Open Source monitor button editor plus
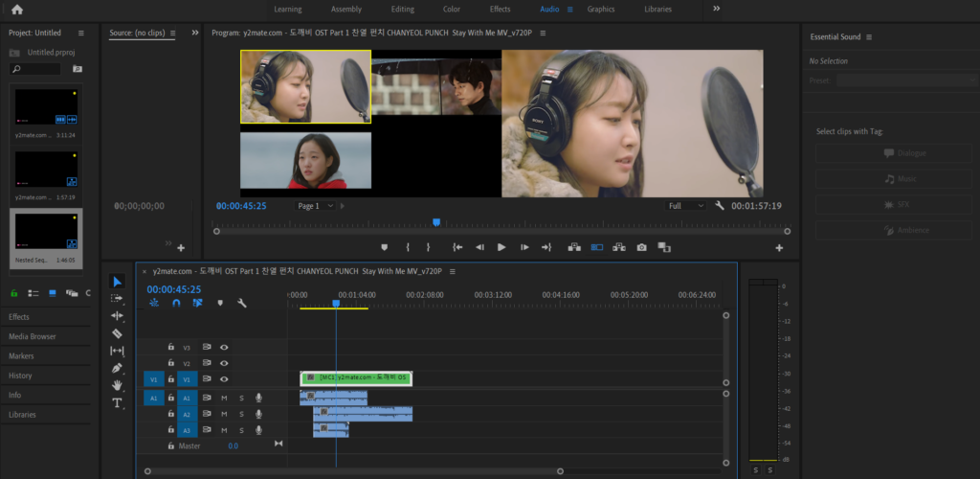Screen dimensions: 980x479 click(181, 248)
